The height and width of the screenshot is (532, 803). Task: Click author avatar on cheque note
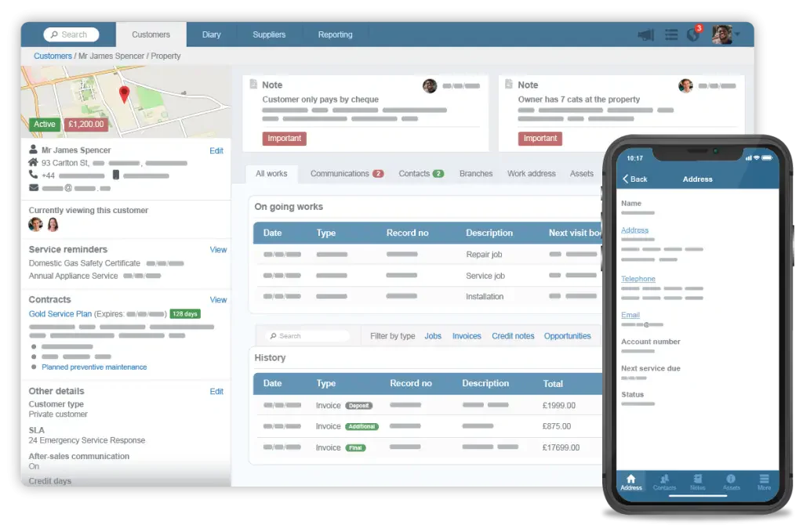click(x=430, y=86)
